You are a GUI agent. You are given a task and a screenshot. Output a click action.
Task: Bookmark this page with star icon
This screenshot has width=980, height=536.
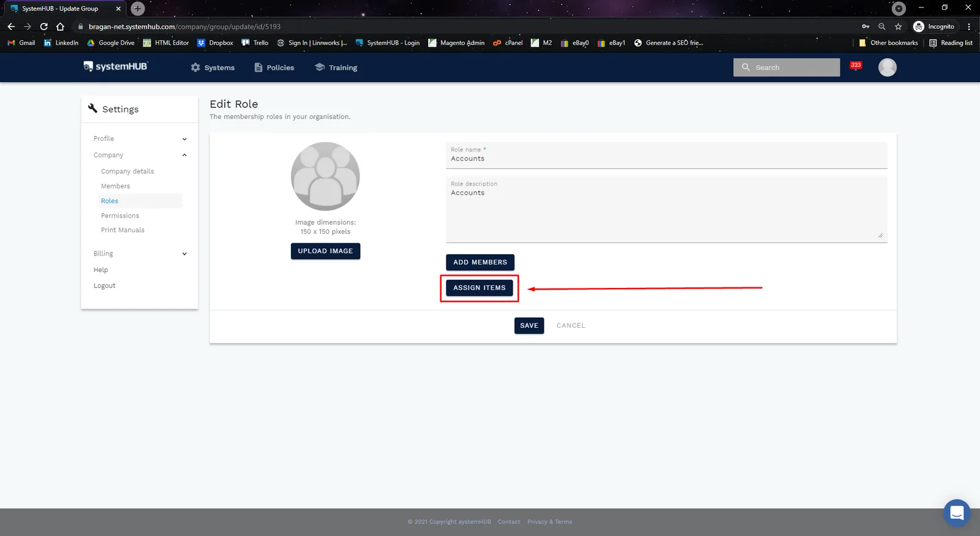pos(899,26)
